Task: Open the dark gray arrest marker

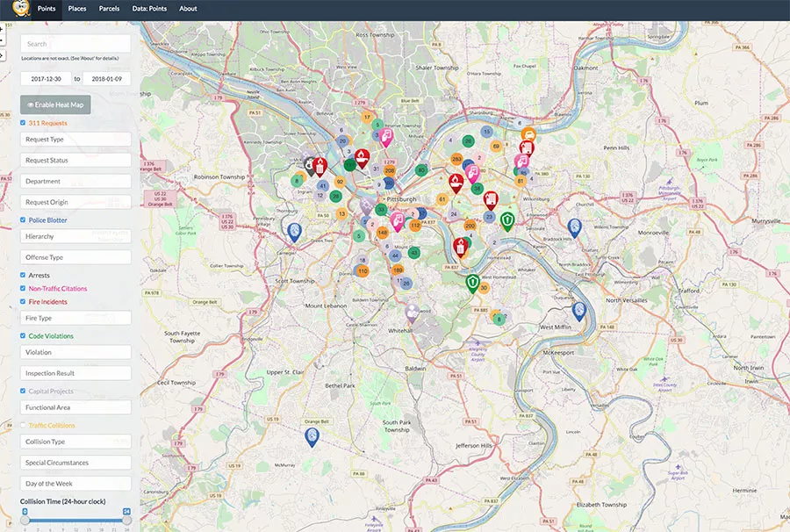Action: point(310,164)
